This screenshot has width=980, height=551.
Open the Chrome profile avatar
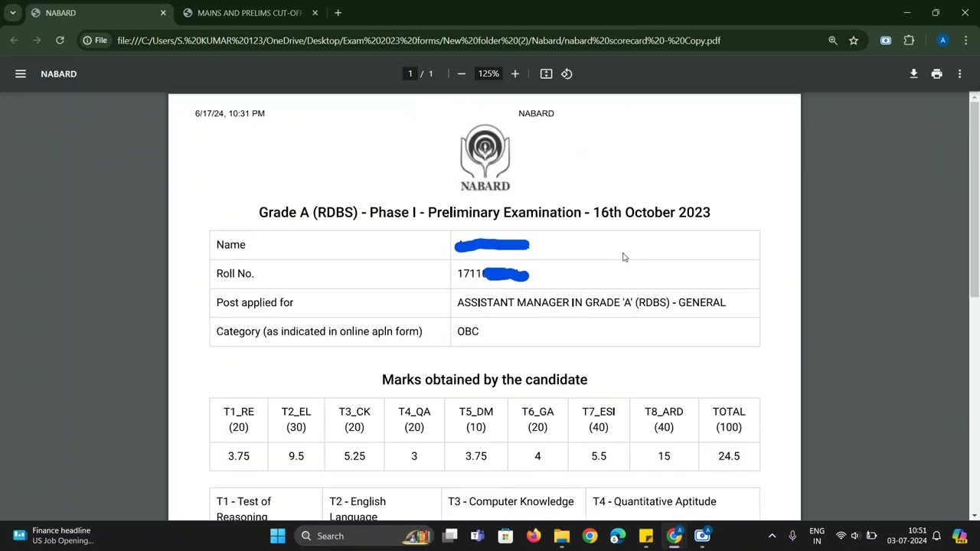(942, 41)
